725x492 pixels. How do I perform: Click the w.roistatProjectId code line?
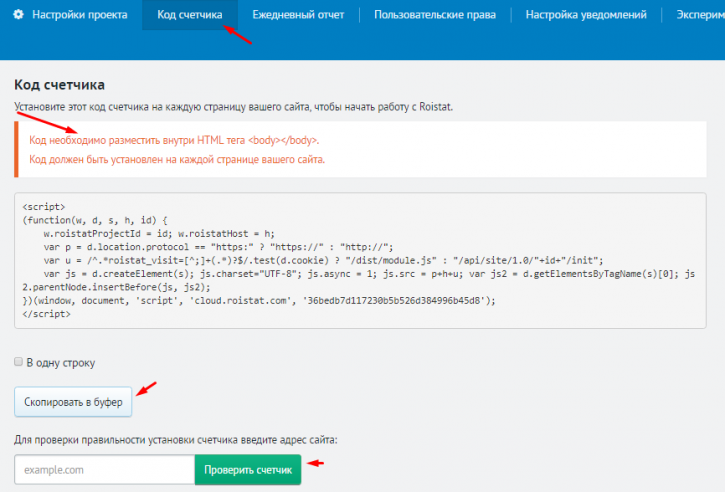(159, 234)
